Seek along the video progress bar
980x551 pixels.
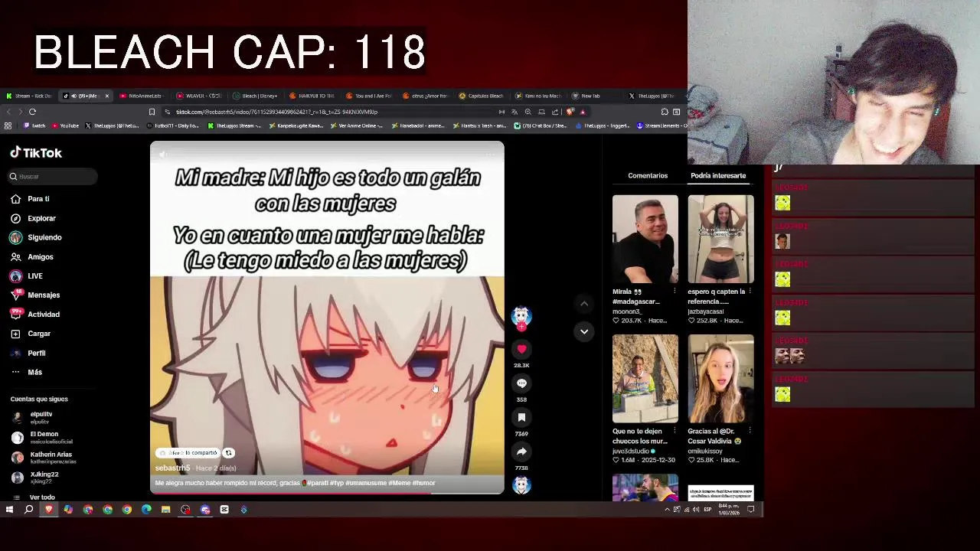[x=327, y=494]
